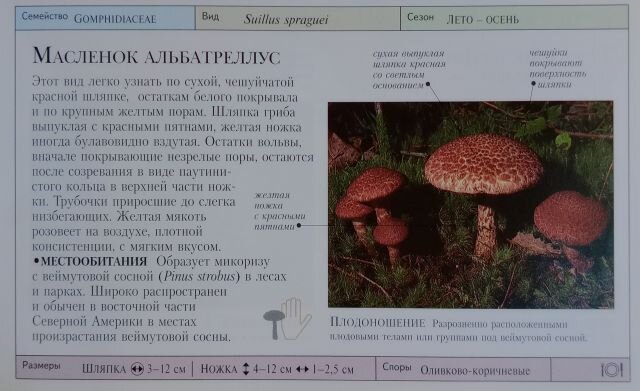The height and width of the screenshot is (391, 640).
Task: Click the cap width arrow icon after Шляпка
Action: [138, 369]
